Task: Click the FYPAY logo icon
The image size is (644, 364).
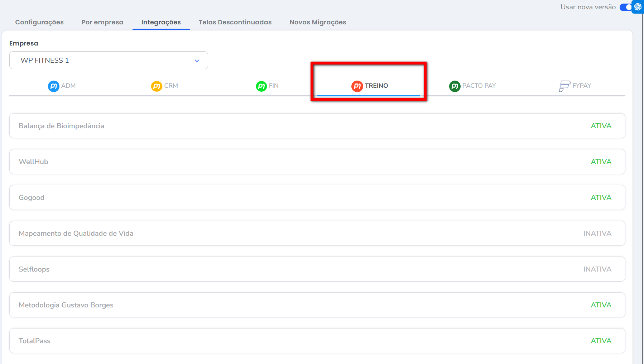Action: tap(564, 86)
